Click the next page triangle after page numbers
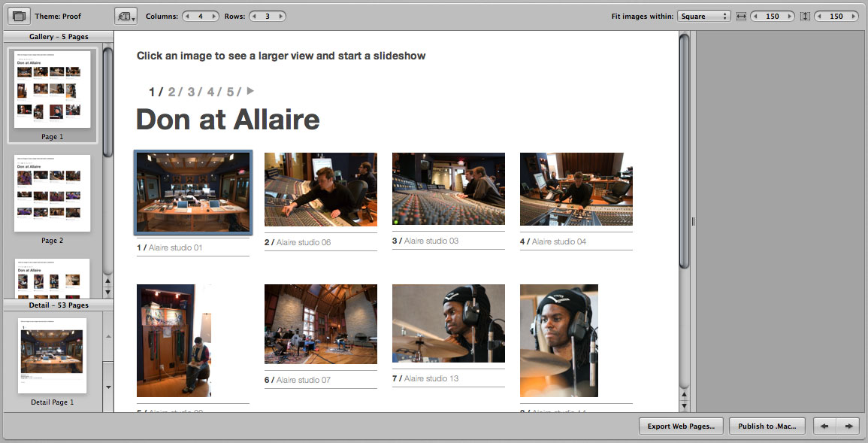Screen dimensions: 868x443 point(250,91)
